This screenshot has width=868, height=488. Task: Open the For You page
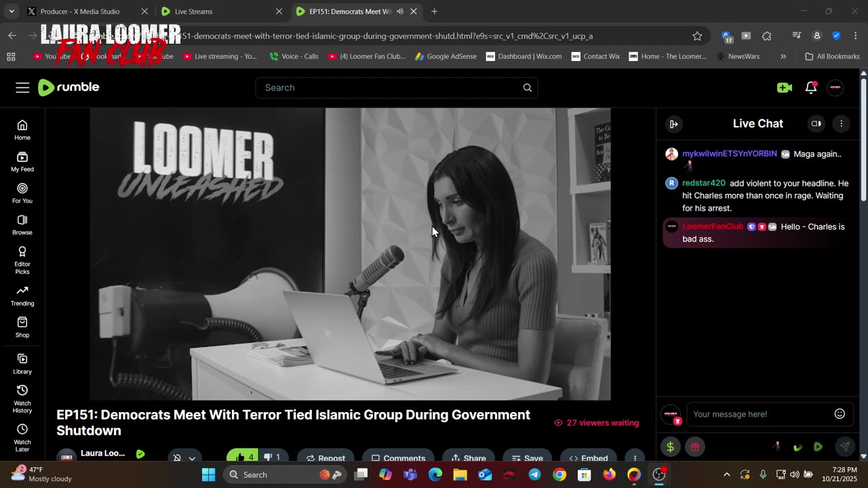click(x=22, y=193)
